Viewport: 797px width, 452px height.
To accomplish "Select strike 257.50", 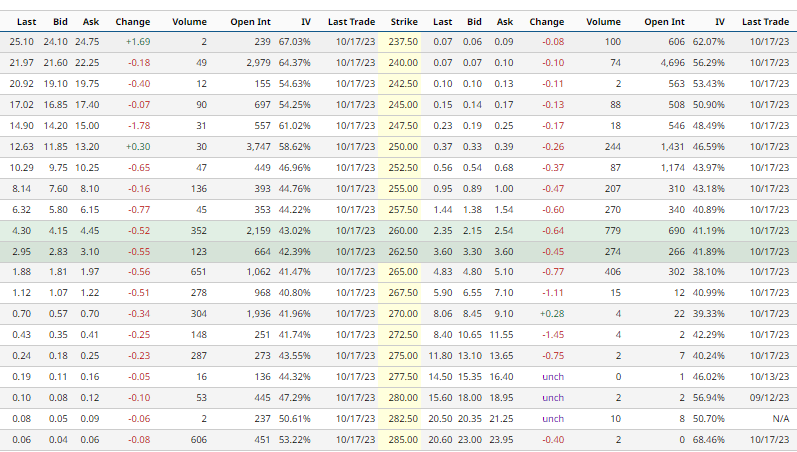I will (x=403, y=209).
